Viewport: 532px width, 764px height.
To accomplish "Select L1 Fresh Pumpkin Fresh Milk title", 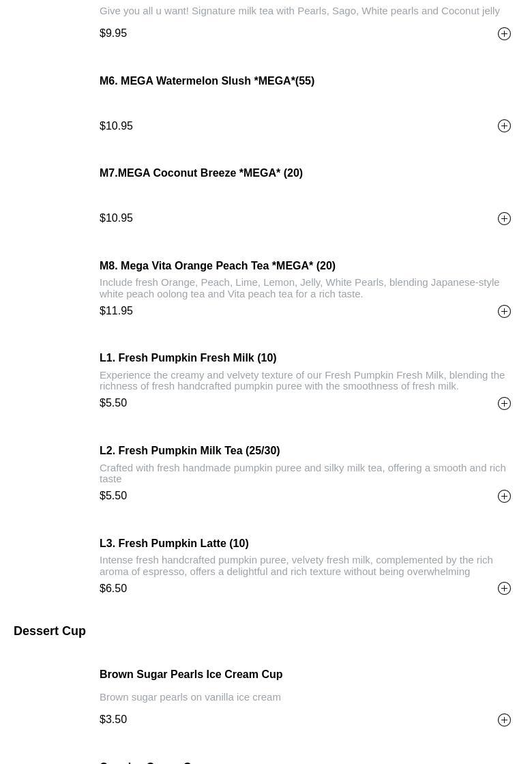I will click(x=188, y=358).
